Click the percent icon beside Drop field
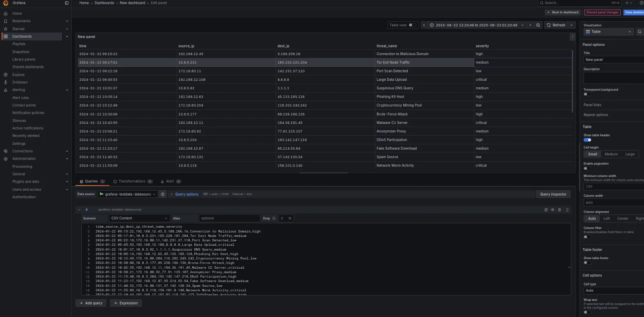The width and height of the screenshot is (644, 317). (290, 218)
